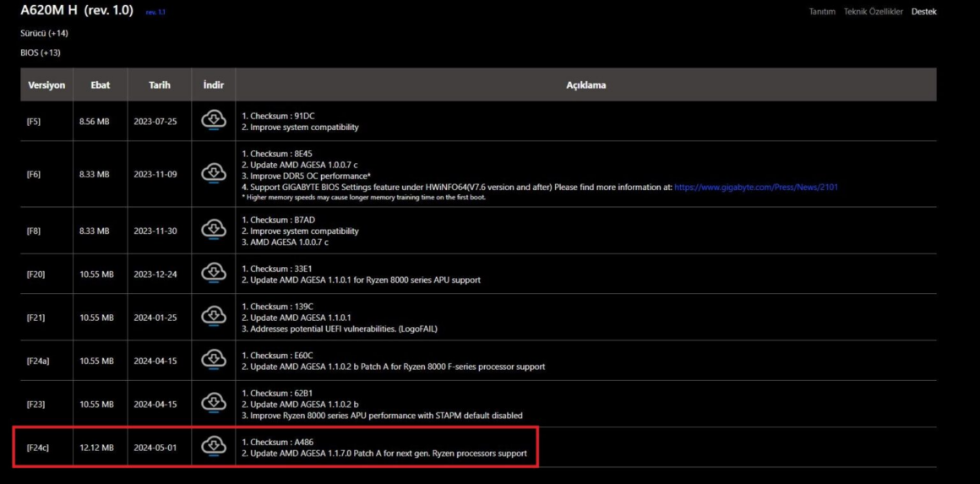Switch to rev. 1.1 board revision

point(155,12)
